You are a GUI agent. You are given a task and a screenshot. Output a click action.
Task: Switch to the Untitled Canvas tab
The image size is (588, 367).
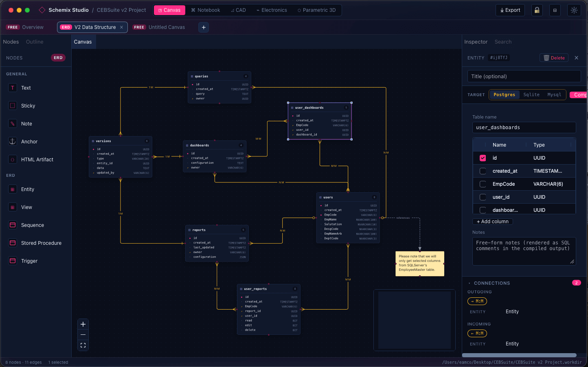click(159, 27)
